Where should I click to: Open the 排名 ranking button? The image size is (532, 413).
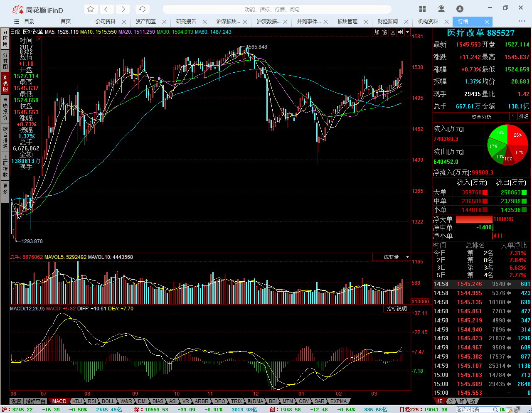(524, 117)
